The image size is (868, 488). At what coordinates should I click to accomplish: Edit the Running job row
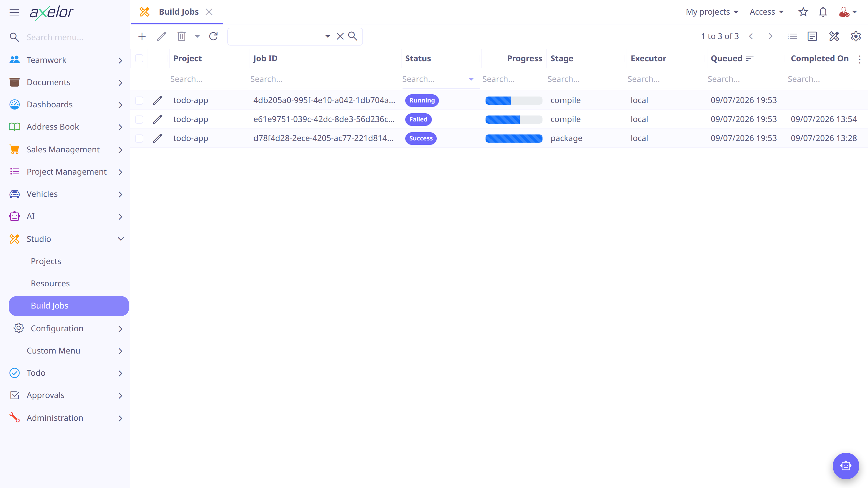(158, 100)
